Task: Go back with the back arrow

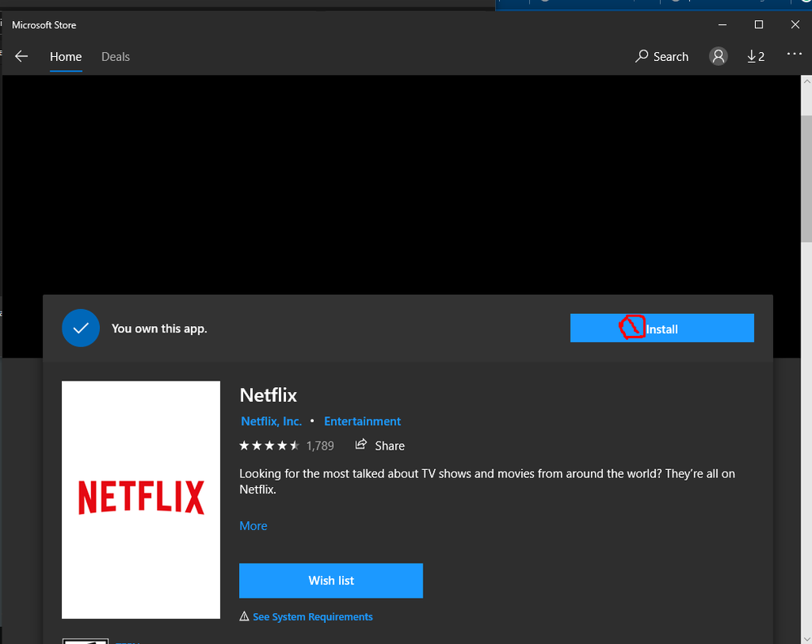Action: (21, 56)
